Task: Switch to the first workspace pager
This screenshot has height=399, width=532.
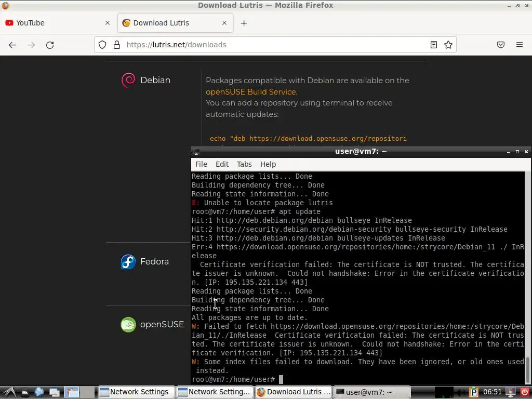Action: pyautogui.click(x=72, y=392)
